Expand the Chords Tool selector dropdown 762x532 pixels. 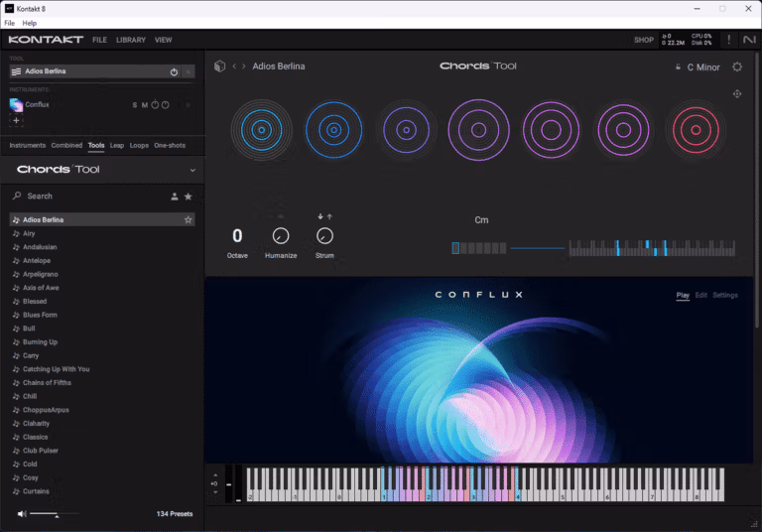point(192,170)
